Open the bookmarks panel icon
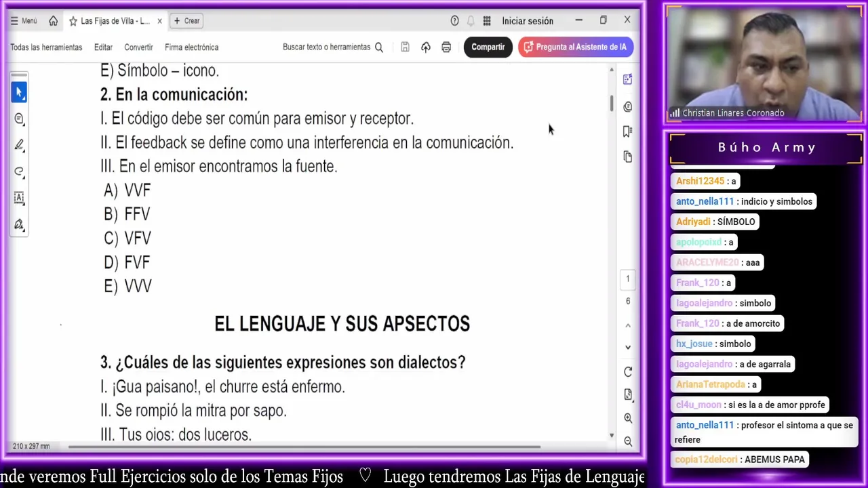The height and width of the screenshot is (488, 868). coord(627,131)
